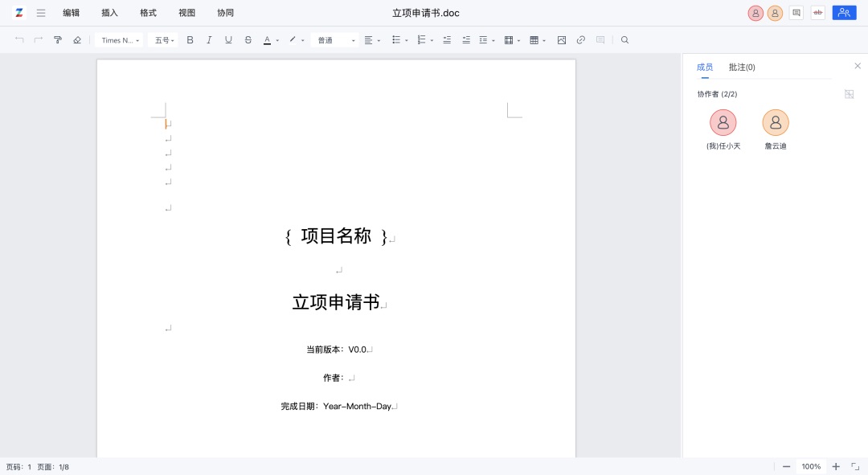The height and width of the screenshot is (475, 868).
Task: Open the 格式 menu
Action: click(x=149, y=13)
